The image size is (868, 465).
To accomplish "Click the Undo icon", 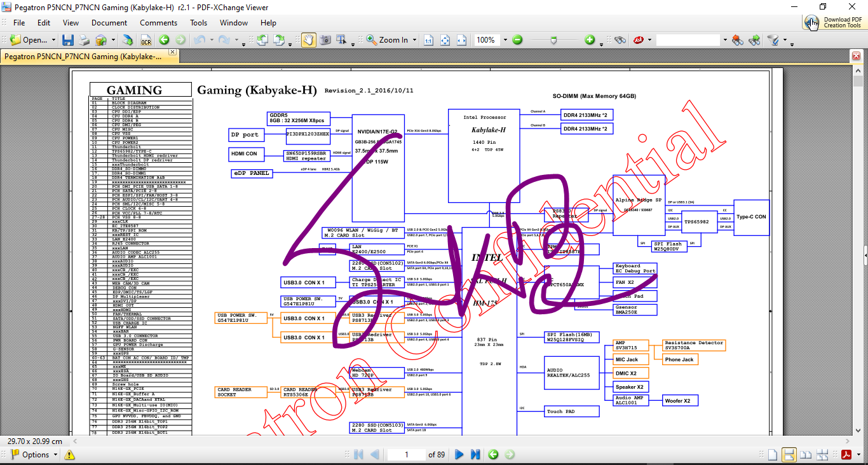I will pos(200,39).
